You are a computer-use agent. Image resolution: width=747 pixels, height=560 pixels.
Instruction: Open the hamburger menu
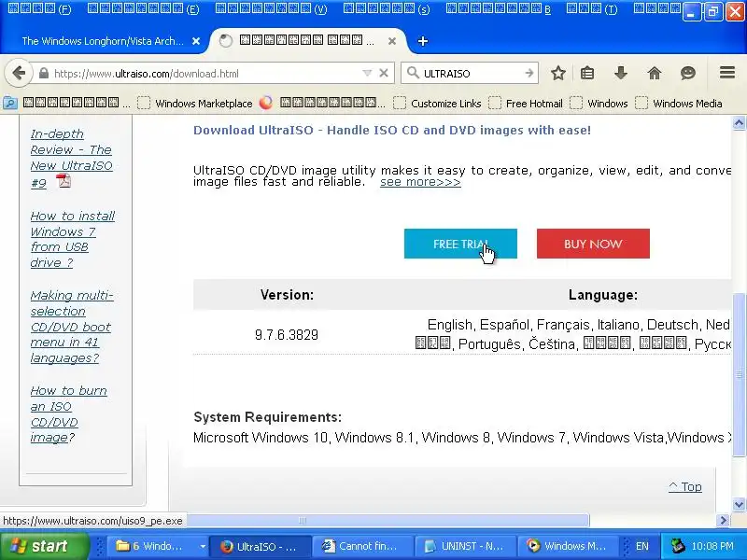click(x=727, y=73)
